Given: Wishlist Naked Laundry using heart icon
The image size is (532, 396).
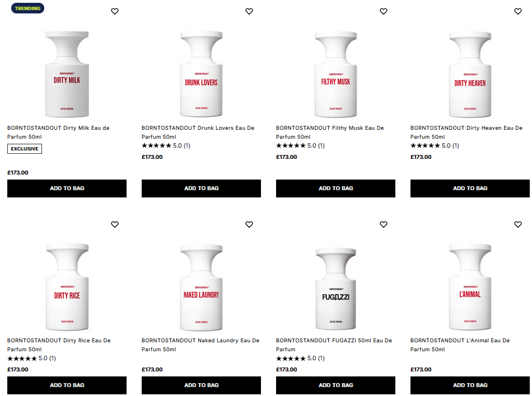Looking at the screenshot, I should click(249, 224).
